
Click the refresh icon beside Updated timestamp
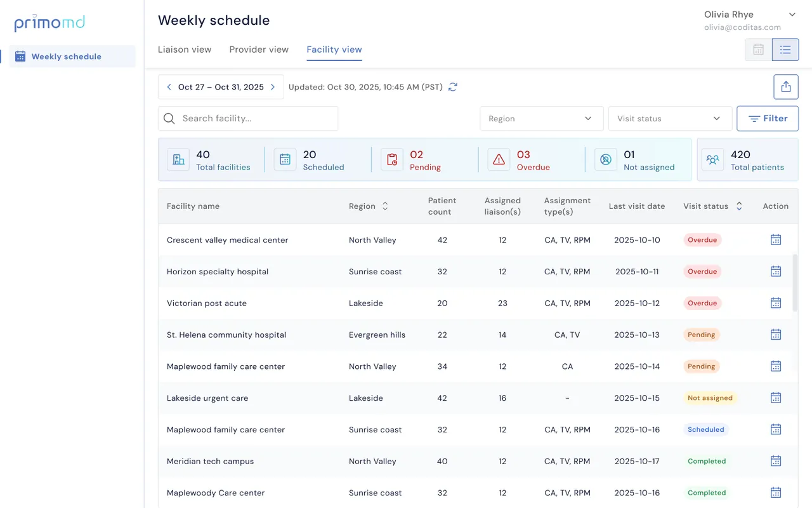[x=453, y=87]
